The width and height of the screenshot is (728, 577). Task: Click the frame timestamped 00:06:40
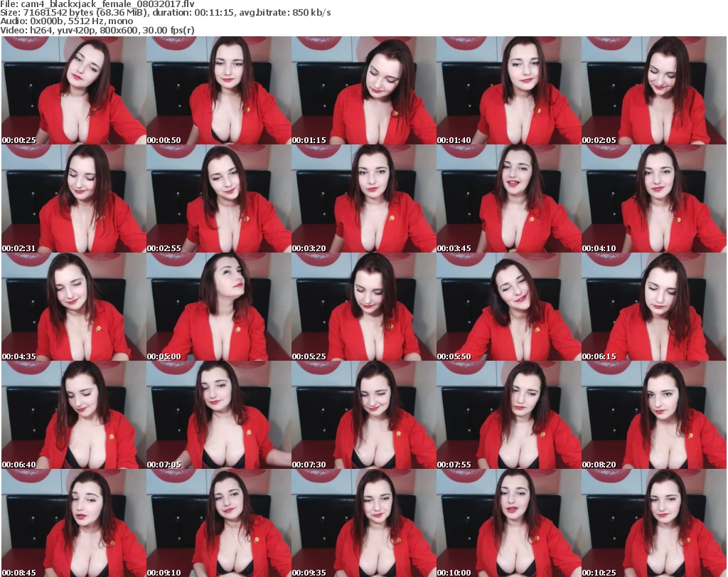click(74, 415)
